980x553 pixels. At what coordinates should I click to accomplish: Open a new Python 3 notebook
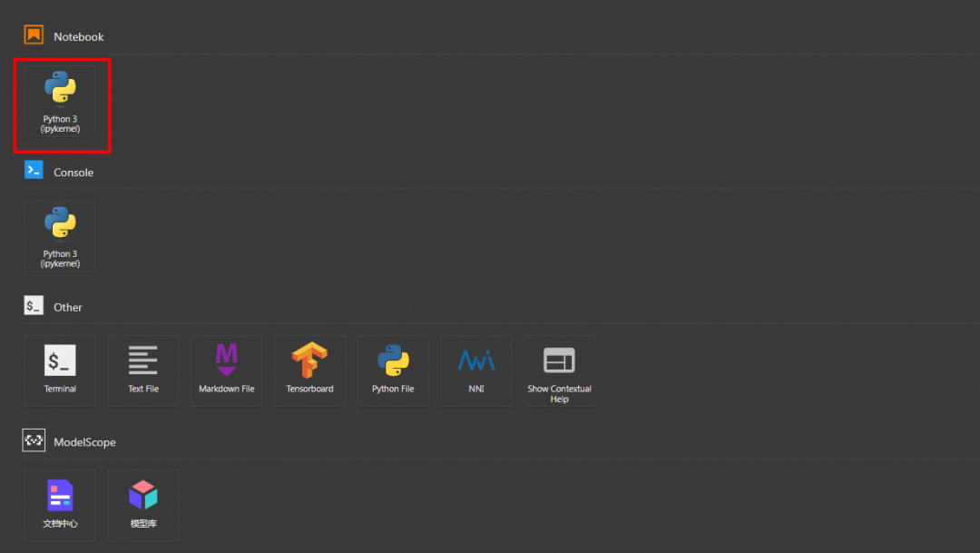pos(60,102)
